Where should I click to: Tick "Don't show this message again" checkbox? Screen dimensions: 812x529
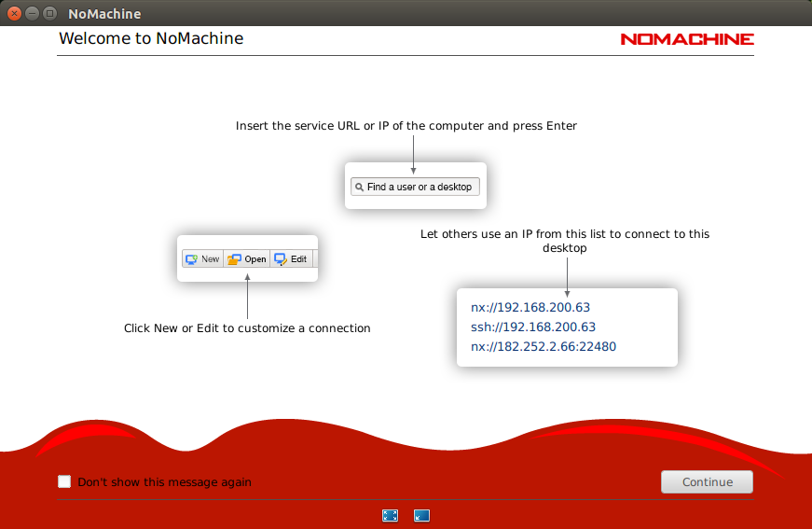[x=64, y=481]
